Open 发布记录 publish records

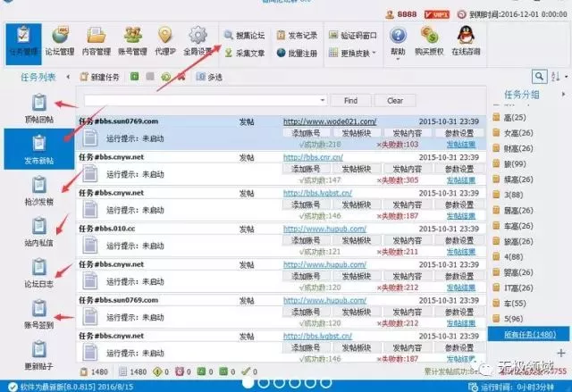point(297,36)
